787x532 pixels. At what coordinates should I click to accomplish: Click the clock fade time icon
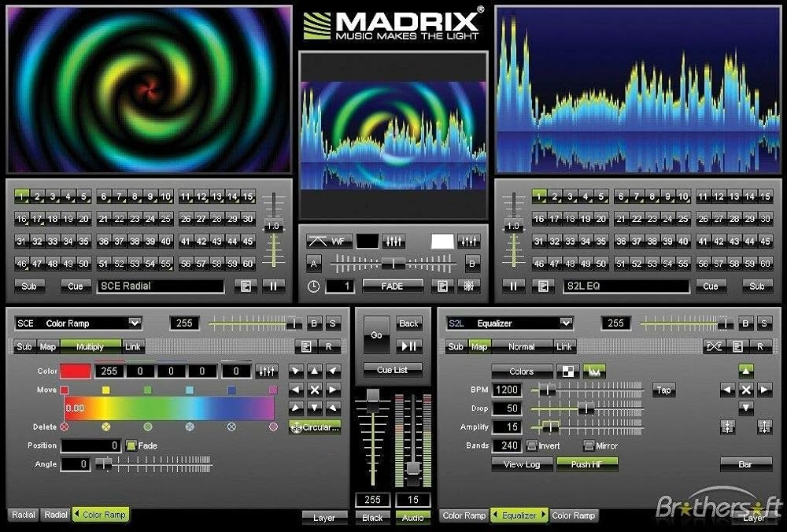click(x=313, y=286)
